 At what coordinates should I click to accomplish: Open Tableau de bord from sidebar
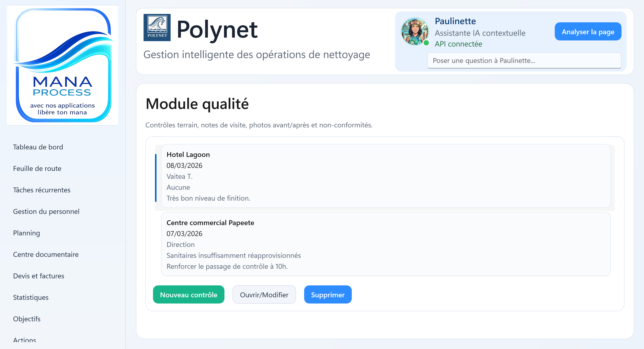pos(38,147)
